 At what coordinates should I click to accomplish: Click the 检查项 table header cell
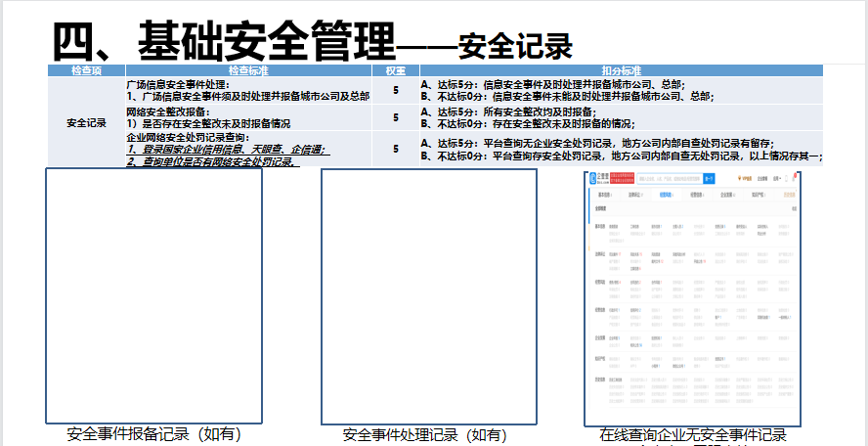coord(87,70)
